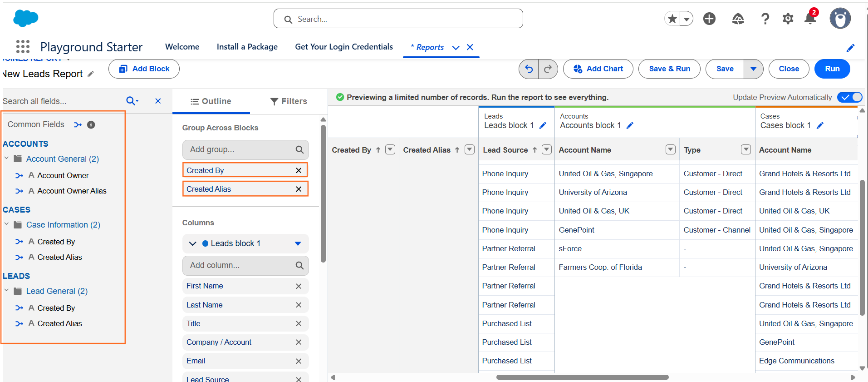
Task: Open the App Launcher grid icon
Action: click(x=23, y=47)
